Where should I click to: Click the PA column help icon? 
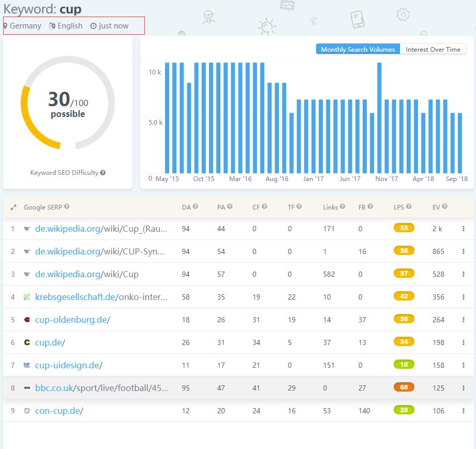(230, 207)
